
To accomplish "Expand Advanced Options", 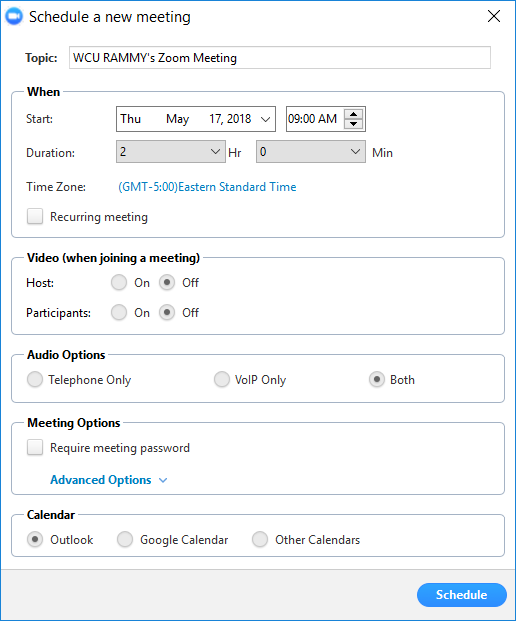I will click(x=109, y=480).
